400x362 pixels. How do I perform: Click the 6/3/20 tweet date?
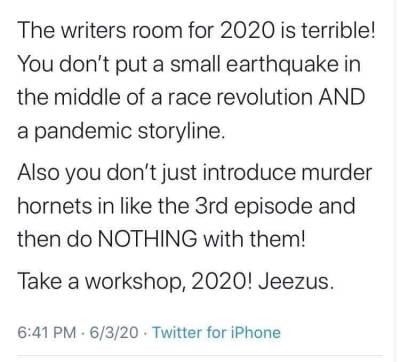coord(114,332)
